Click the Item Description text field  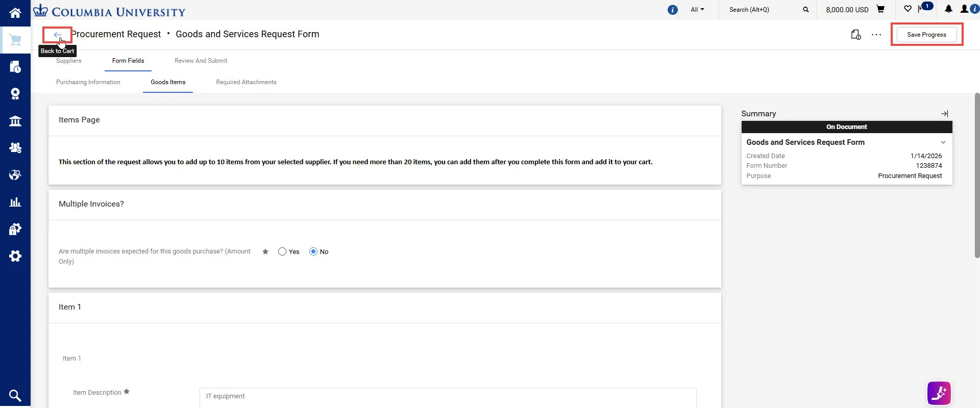pos(448,397)
